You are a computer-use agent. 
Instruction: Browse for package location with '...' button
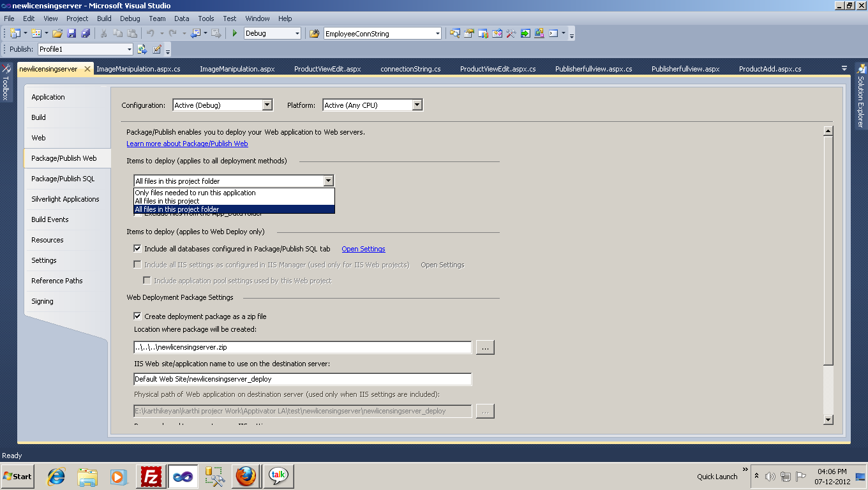[x=485, y=347]
